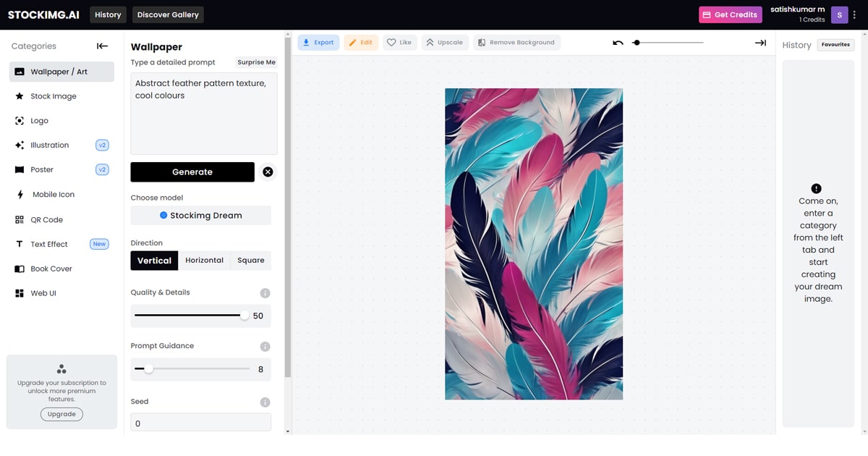
Task: Collapse the History panel arrow icon
Action: pos(760,43)
